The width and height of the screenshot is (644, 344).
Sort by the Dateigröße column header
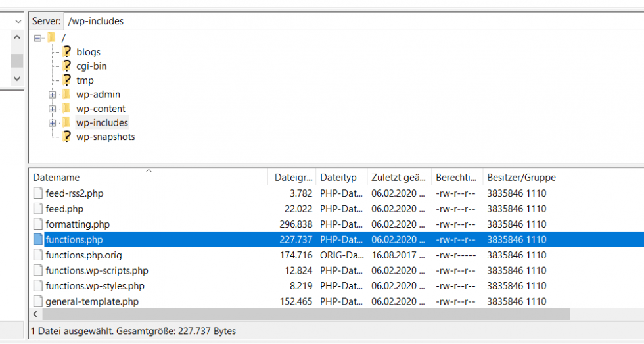pos(292,178)
